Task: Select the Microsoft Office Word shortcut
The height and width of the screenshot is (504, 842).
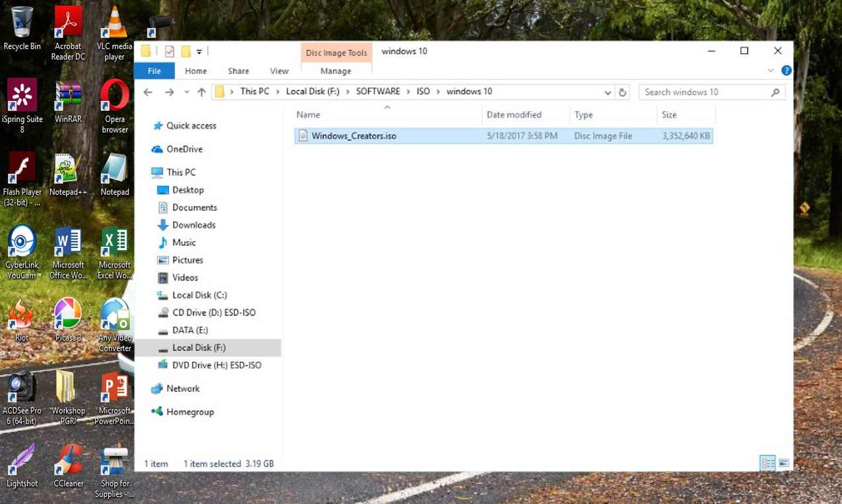Action: [x=68, y=251]
